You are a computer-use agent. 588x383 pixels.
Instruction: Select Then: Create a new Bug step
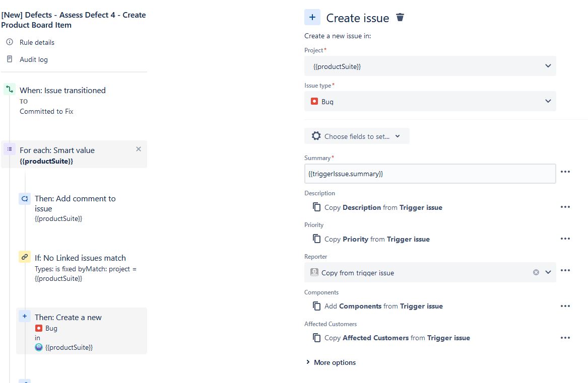click(82, 331)
